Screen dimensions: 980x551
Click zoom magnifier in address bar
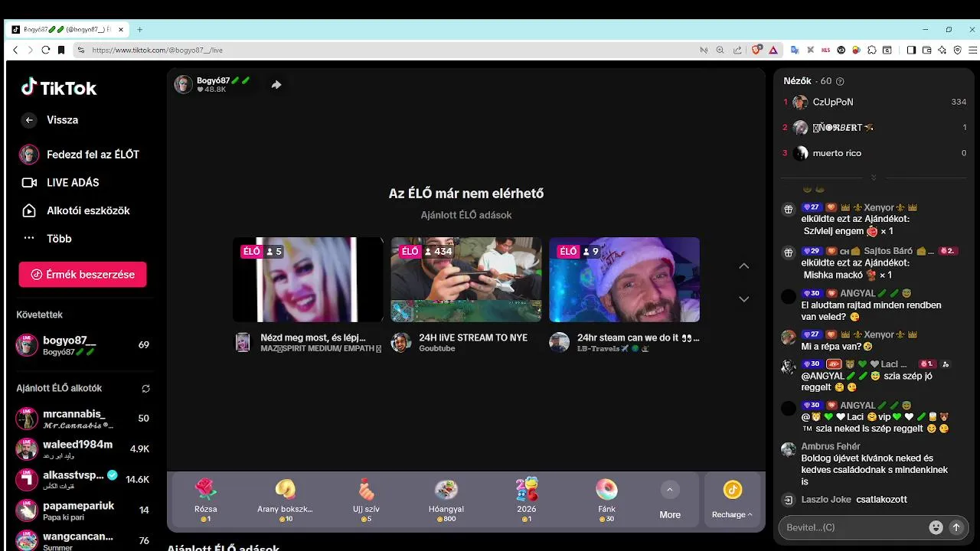[720, 50]
